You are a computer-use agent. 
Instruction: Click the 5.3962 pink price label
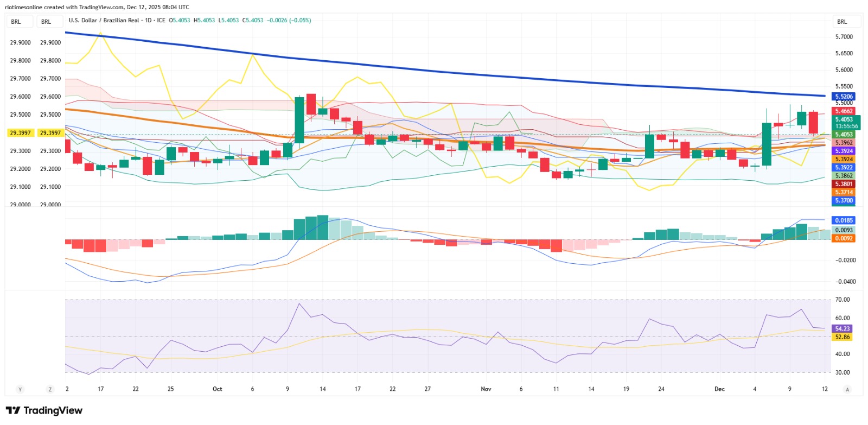[x=844, y=143]
